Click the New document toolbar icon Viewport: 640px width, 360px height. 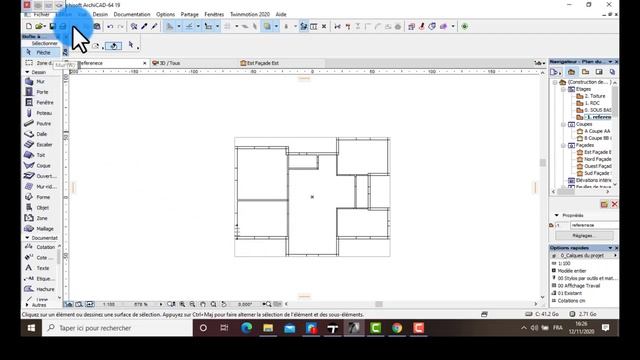pyautogui.click(x=29, y=27)
